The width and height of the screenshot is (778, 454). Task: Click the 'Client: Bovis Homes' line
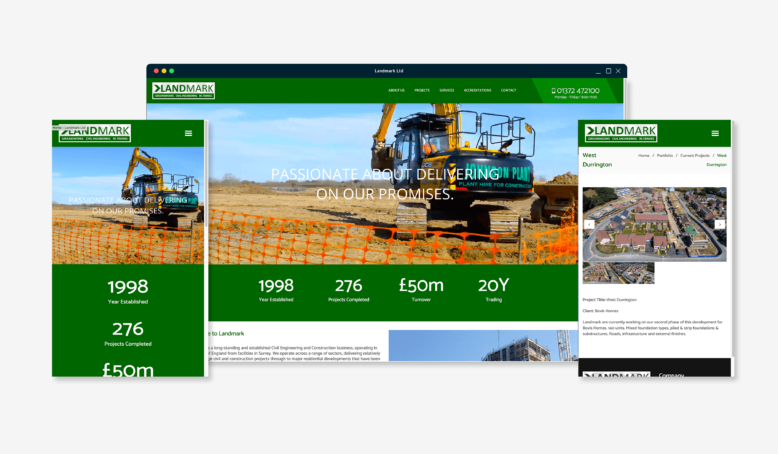[x=600, y=311]
